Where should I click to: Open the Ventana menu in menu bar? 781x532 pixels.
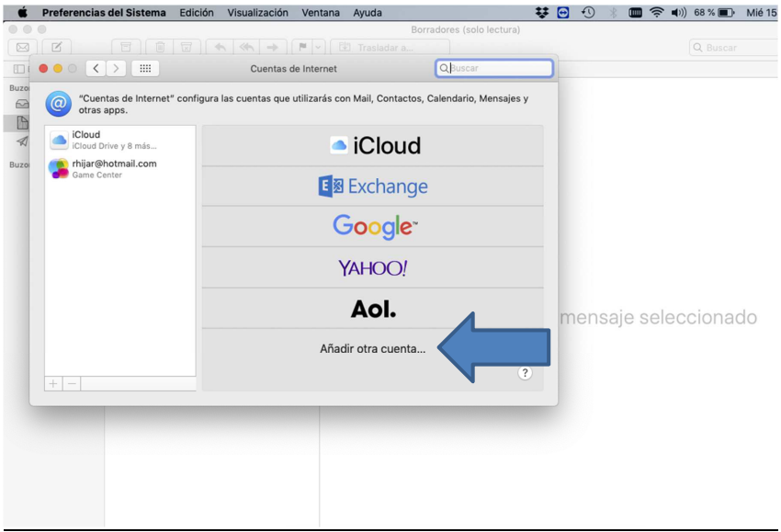point(321,13)
